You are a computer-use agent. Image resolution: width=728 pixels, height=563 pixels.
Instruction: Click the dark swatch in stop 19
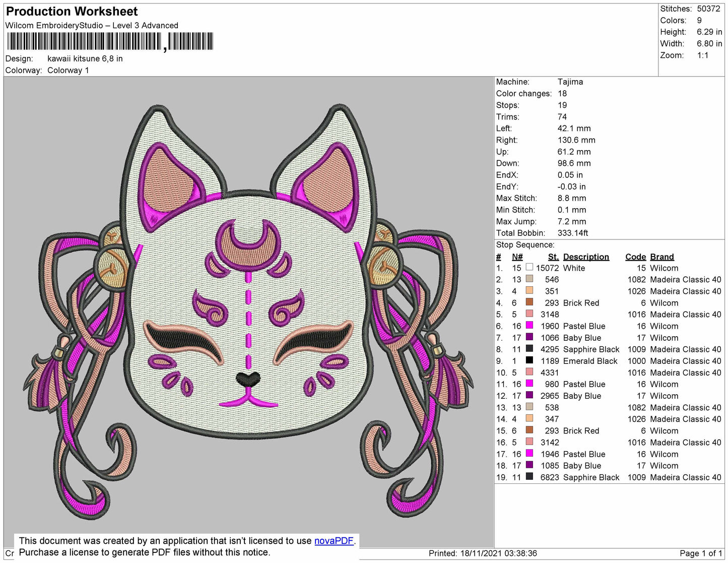click(x=530, y=476)
